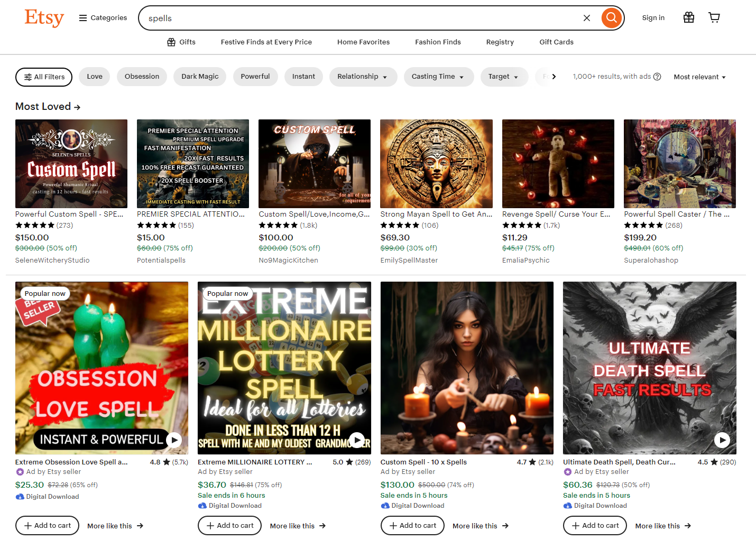Play video on Ultimate Death Spell listing
Screen dimensions: 756x540
click(x=722, y=440)
